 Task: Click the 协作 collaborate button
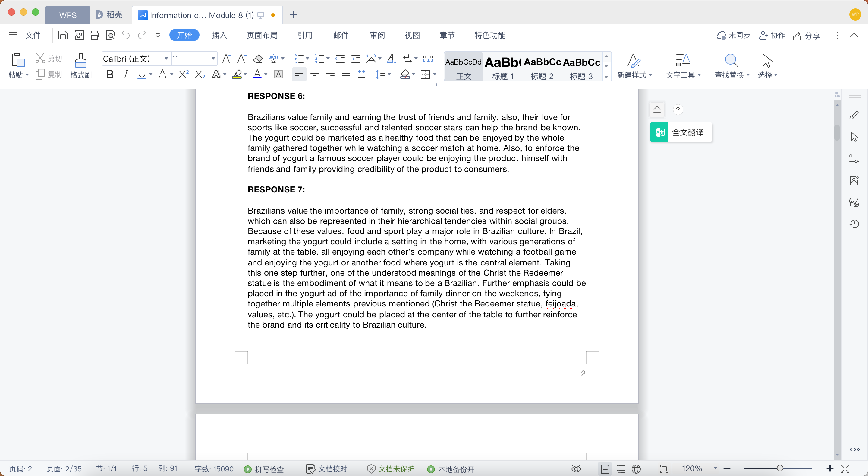pos(772,35)
